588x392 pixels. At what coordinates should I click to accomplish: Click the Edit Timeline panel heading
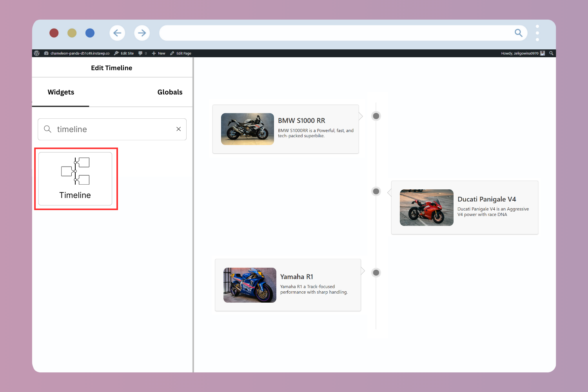tap(112, 68)
